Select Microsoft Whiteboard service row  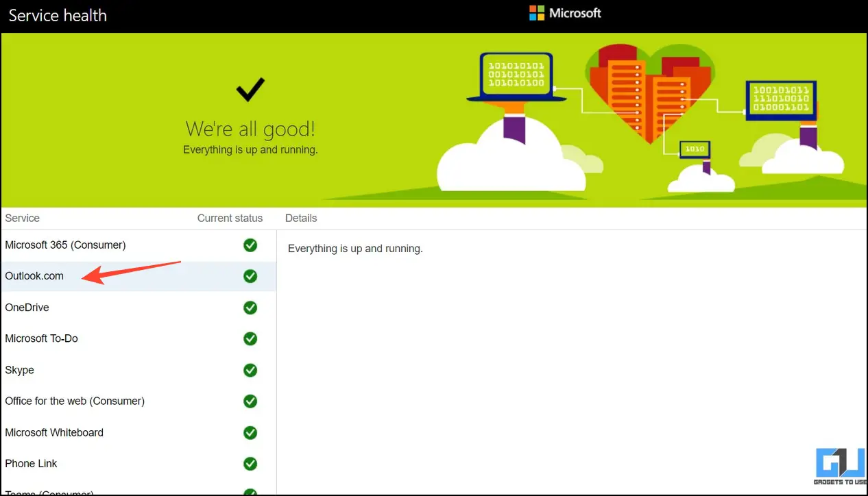click(x=138, y=432)
